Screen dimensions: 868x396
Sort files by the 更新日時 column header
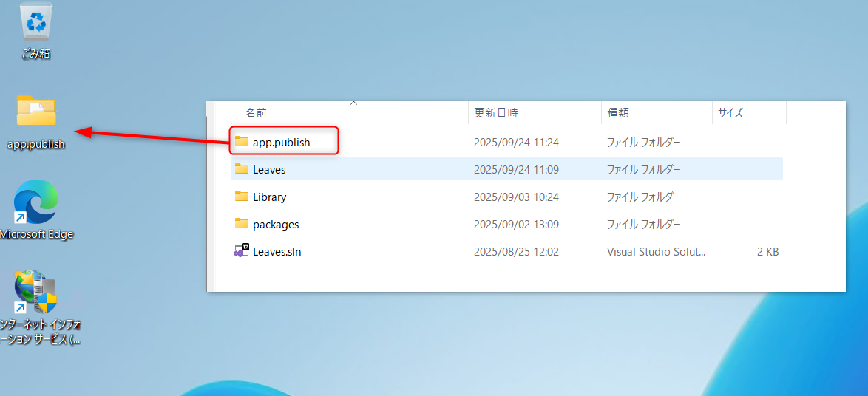pyautogui.click(x=496, y=113)
